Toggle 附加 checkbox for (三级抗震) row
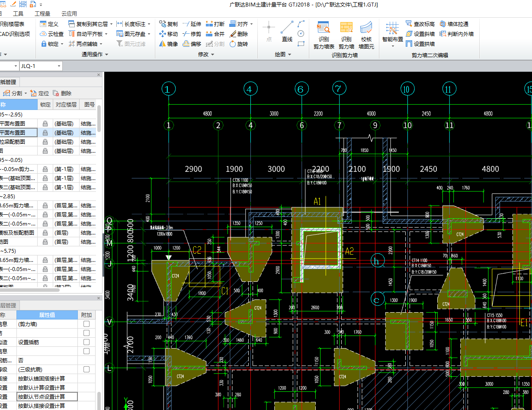The image size is (532, 410). (87, 369)
